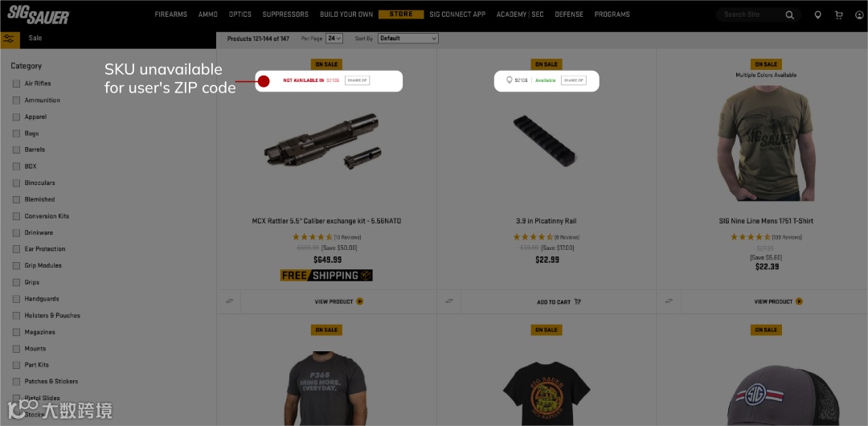Open the SIG Nine Line T-Shirt product image

[766, 142]
